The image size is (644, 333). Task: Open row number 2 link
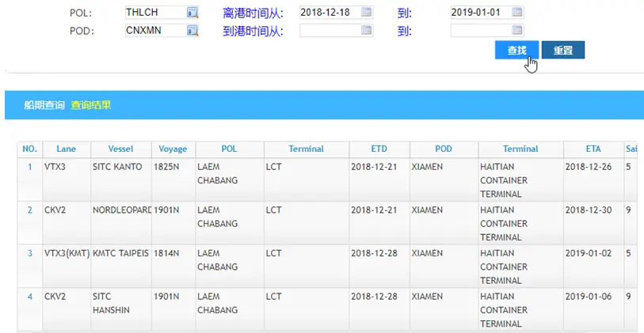(29, 210)
